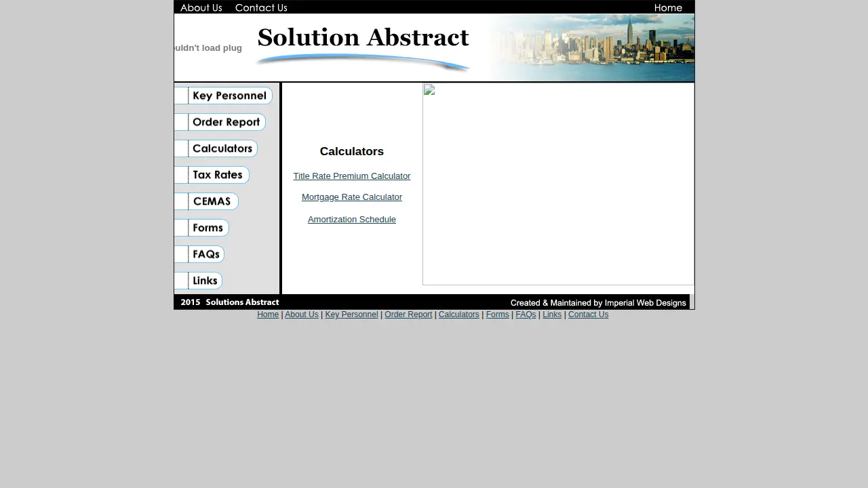
Task: Follow the footer Home link
Action: [268, 314]
